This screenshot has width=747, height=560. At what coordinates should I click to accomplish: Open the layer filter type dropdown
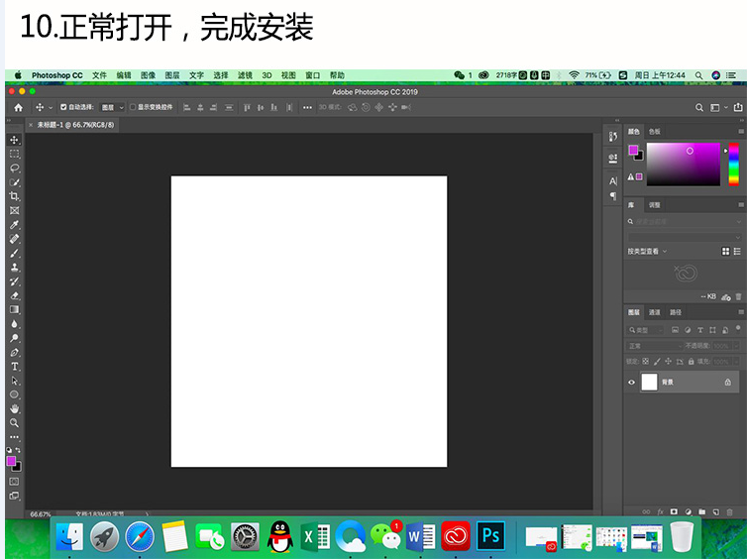tap(646, 330)
